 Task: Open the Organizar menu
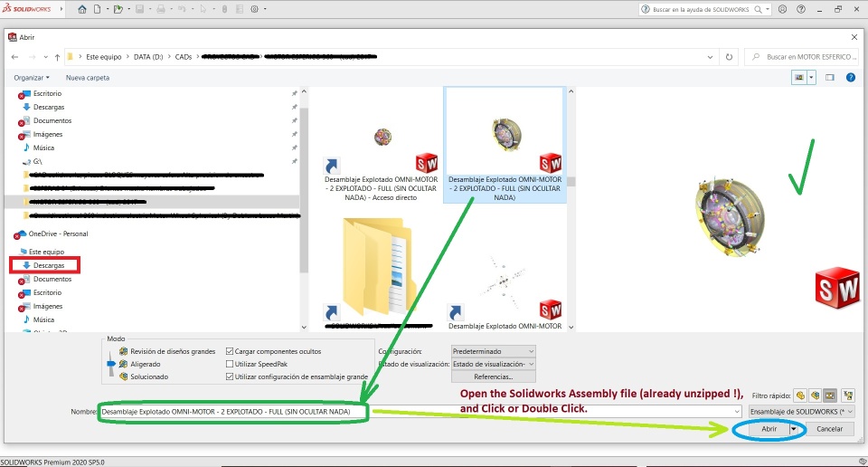tap(32, 78)
